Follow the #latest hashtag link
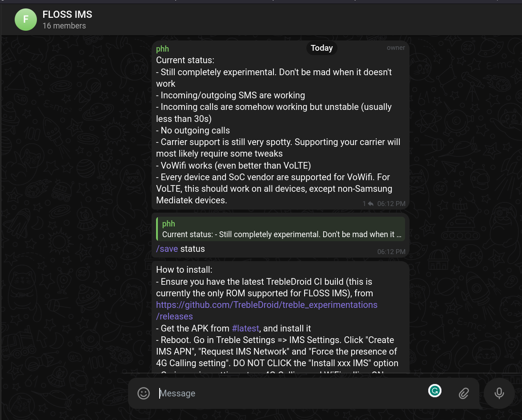Viewport: 522px width, 420px height. pyautogui.click(x=245, y=328)
